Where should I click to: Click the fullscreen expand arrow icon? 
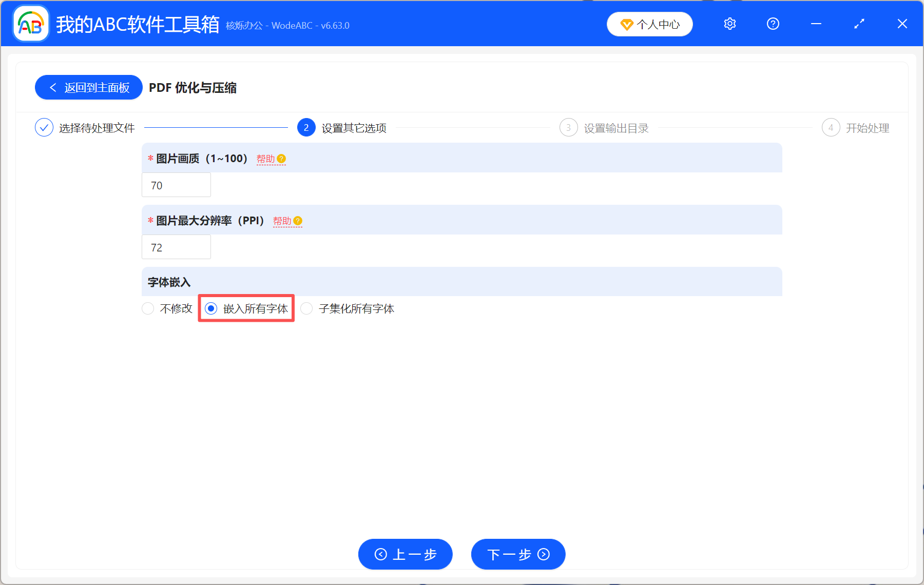(859, 24)
